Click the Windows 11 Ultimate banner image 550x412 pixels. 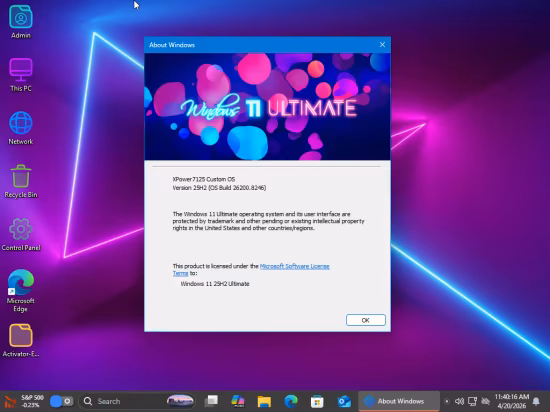[x=267, y=107]
